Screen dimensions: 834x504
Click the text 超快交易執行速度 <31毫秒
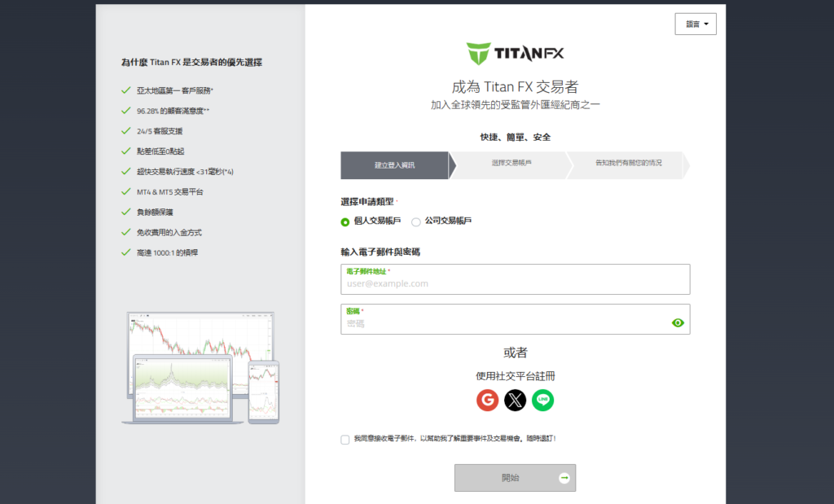point(185,172)
